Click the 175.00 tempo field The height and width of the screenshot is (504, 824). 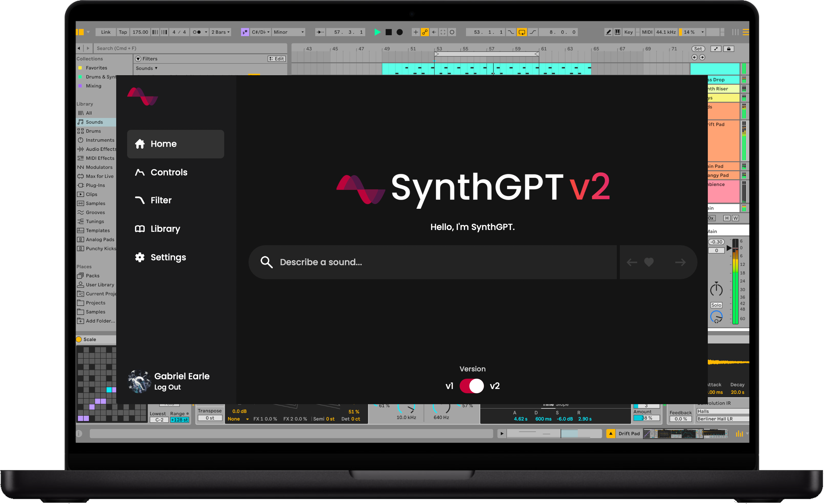click(140, 32)
